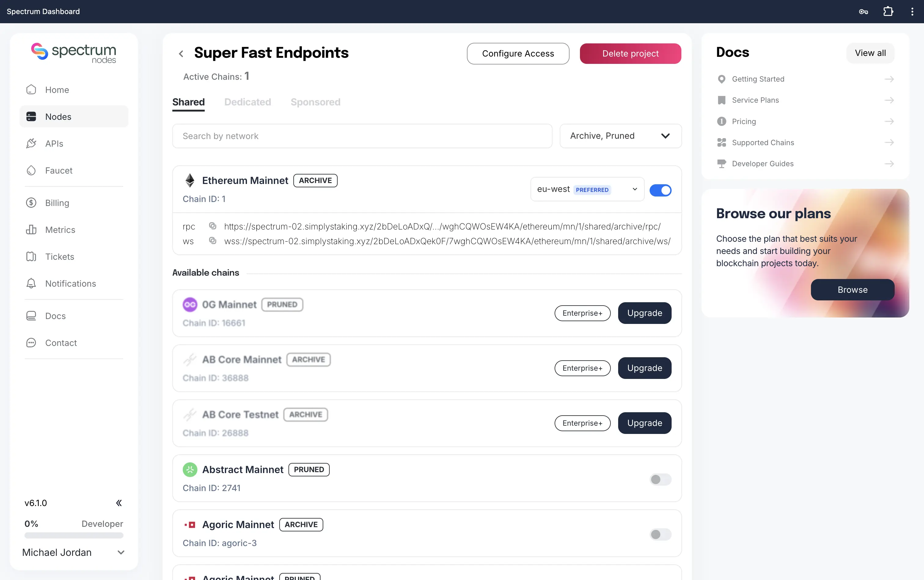Copy the ws endpoint URL icon
The height and width of the screenshot is (580, 924).
click(212, 240)
